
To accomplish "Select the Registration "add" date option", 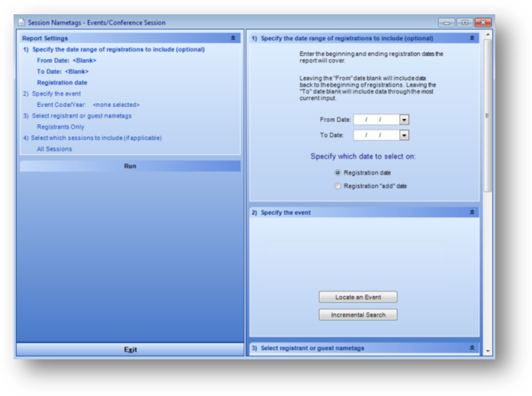I will [338, 186].
